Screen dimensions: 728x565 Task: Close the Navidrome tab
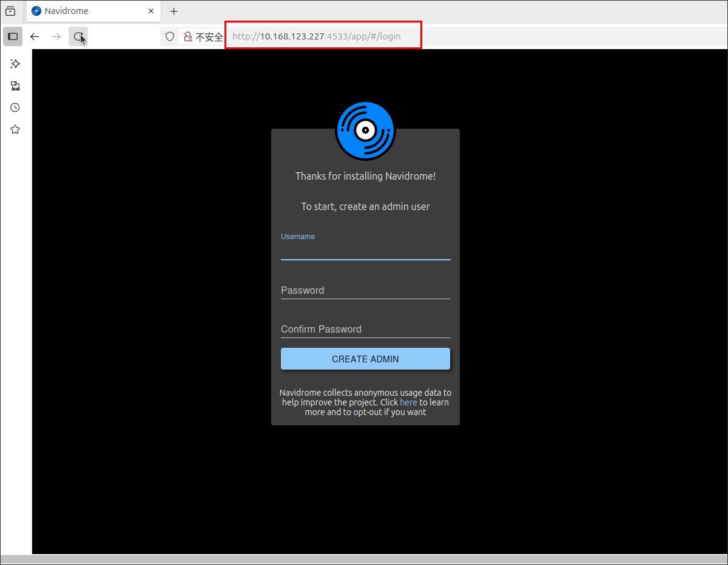pyautogui.click(x=151, y=11)
